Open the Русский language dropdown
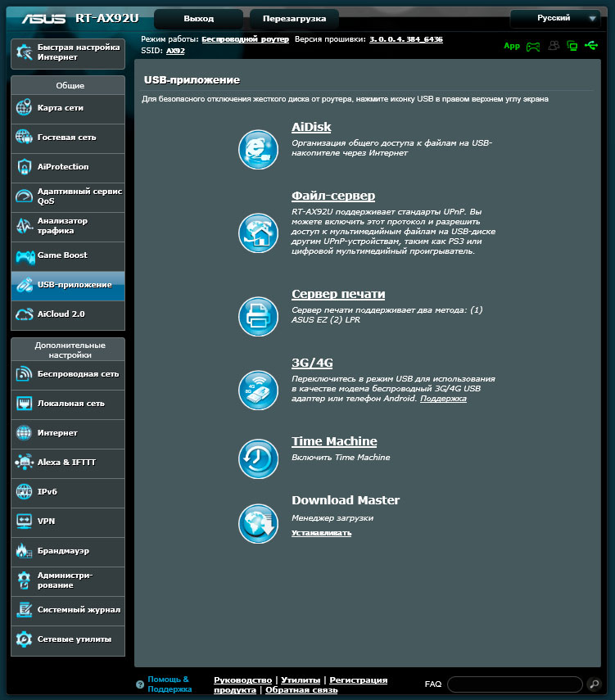Screen dimensions: 615x700 point(555,18)
